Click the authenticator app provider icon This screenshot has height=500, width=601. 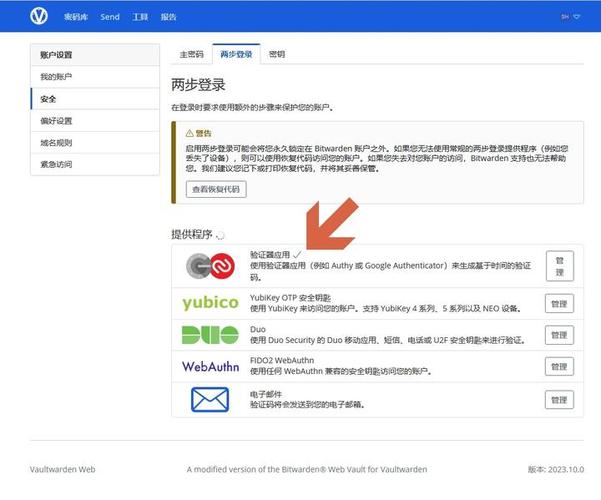(210, 267)
